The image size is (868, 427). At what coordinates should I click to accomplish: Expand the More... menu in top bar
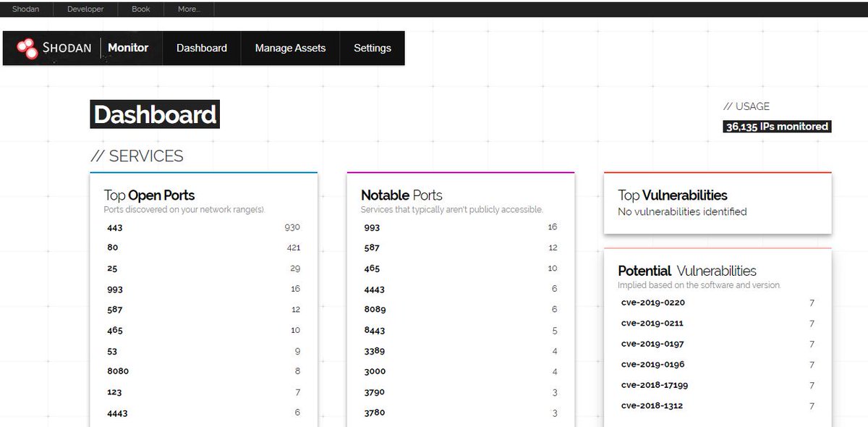pyautogui.click(x=189, y=9)
